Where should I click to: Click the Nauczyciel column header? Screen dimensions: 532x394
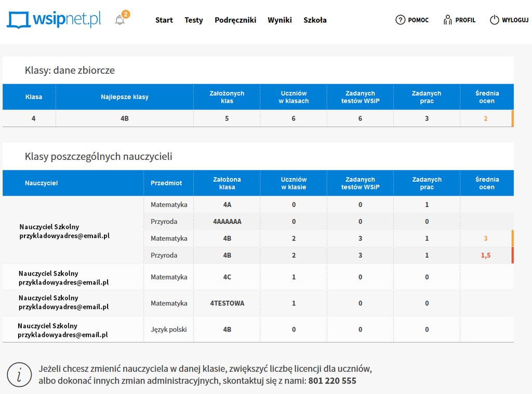click(42, 183)
